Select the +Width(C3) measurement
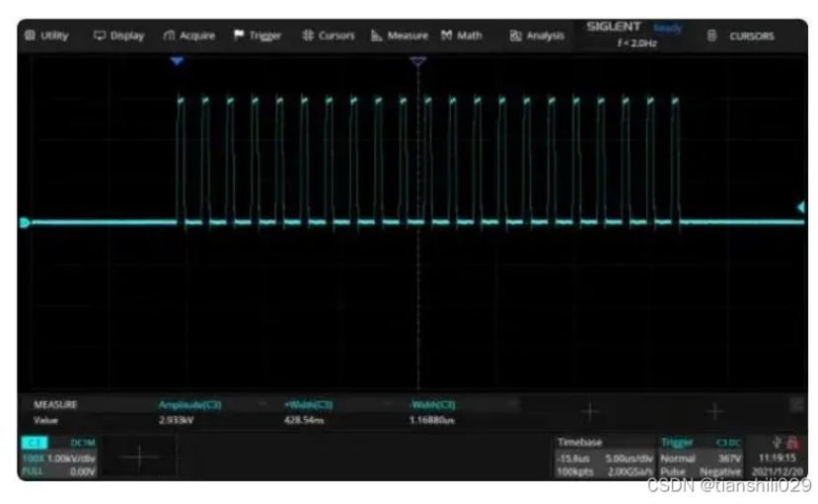The height and width of the screenshot is (504, 818). 308,404
